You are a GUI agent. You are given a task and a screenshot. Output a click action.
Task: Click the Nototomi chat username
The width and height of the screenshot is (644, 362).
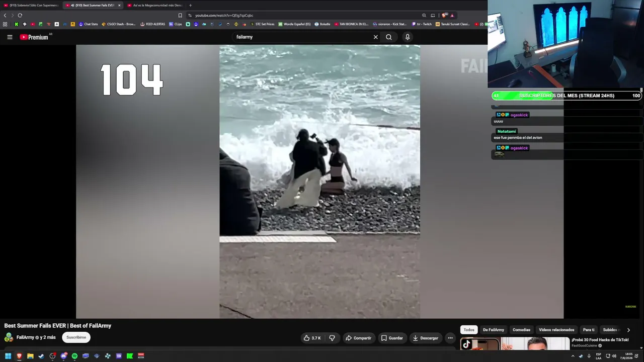pos(507,131)
